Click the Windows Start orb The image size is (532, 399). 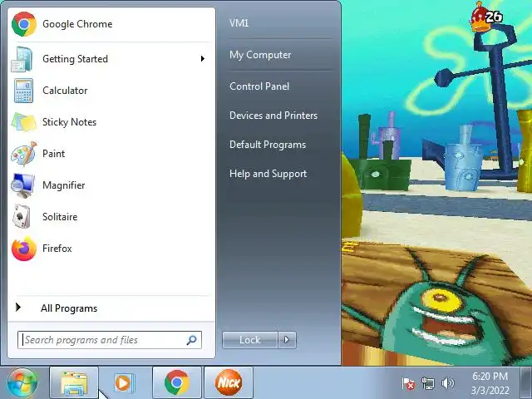(22, 382)
